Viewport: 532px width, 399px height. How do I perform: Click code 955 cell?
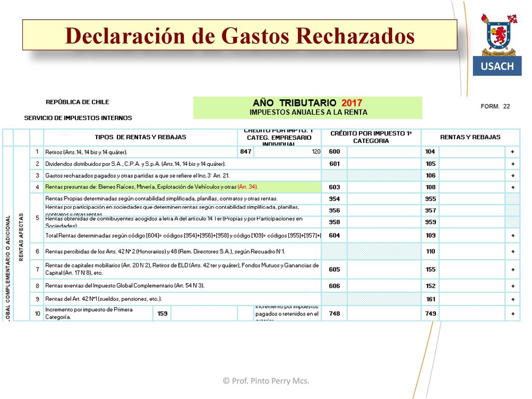coord(430,199)
